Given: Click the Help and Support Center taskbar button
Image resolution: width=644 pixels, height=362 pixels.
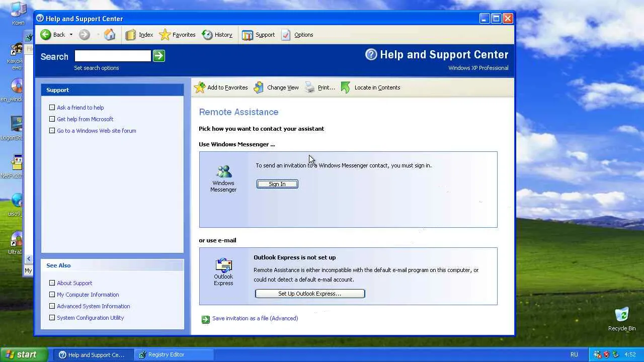Looking at the screenshot, I should [94, 354].
